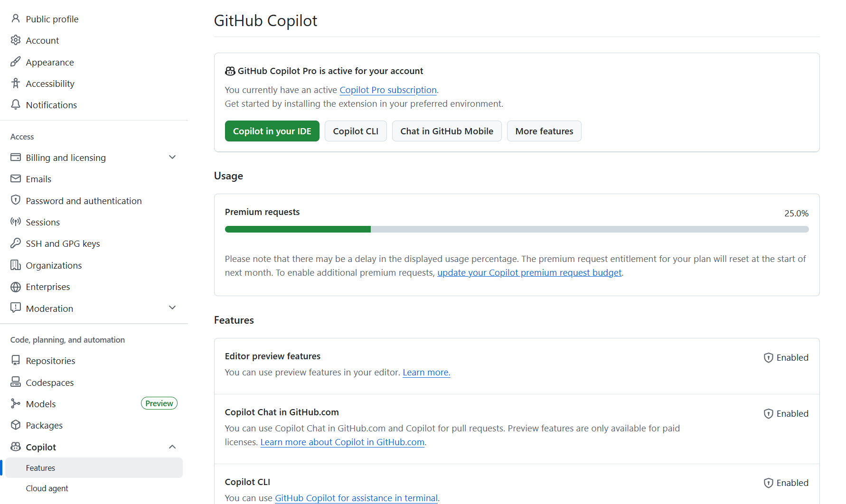
Task: Click the Codespaces icon in sidebar
Action: (16, 382)
